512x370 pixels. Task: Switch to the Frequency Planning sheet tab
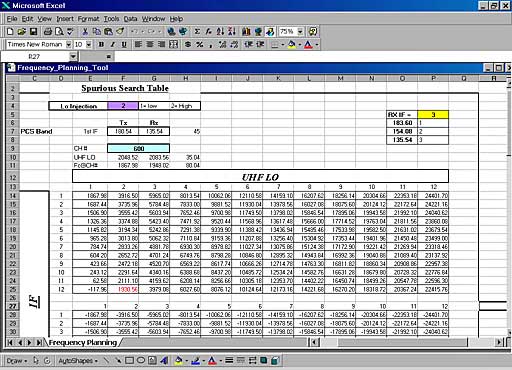click(83, 342)
